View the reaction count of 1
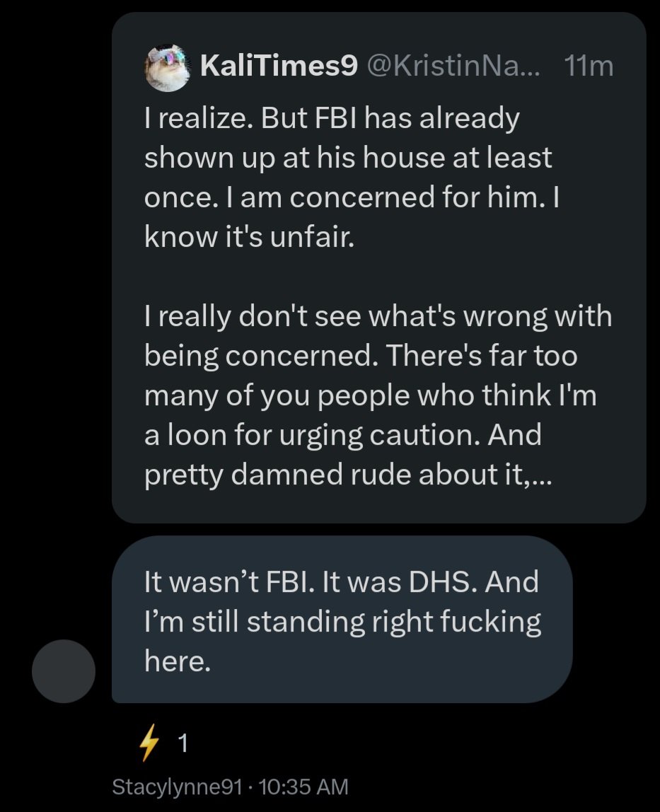Image resolution: width=660 pixels, height=812 pixels. click(x=183, y=743)
